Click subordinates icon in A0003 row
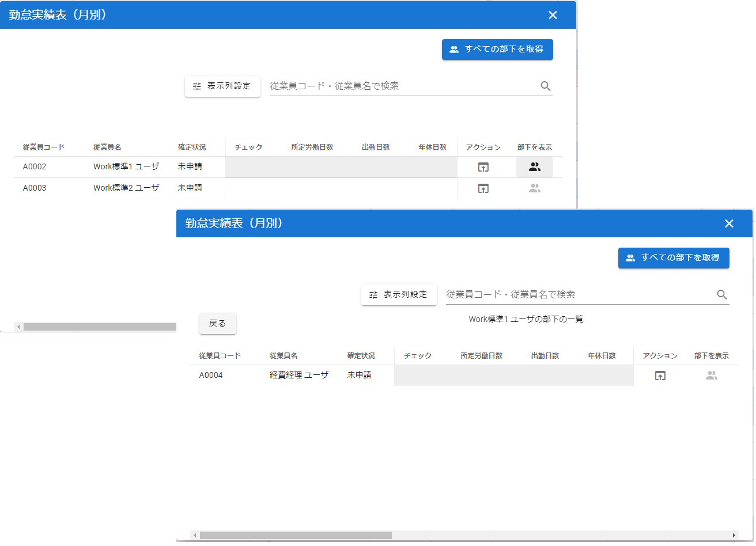This screenshot has height=546, width=756. (x=535, y=188)
